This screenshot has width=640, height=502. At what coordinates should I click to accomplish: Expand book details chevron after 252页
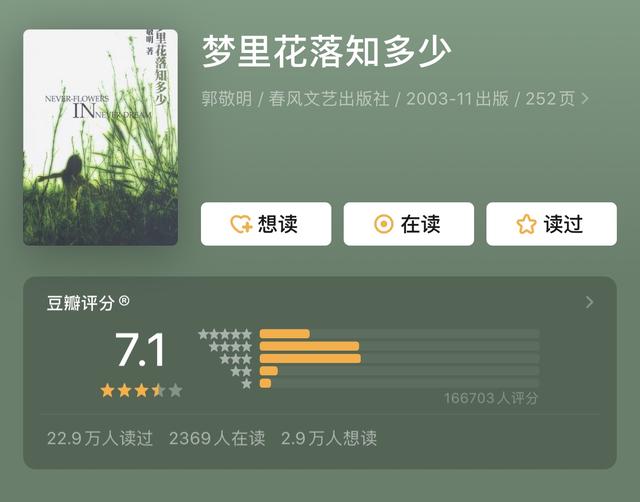point(585,98)
